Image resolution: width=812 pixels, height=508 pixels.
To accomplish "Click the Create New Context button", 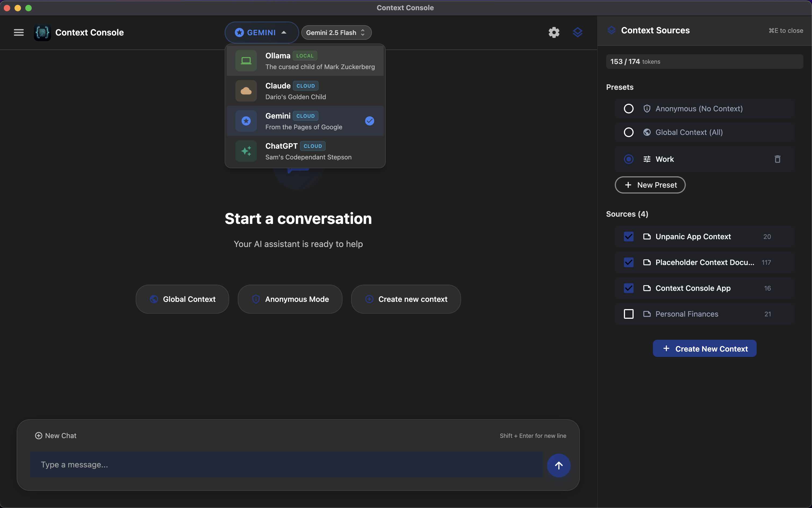I will pyautogui.click(x=704, y=348).
